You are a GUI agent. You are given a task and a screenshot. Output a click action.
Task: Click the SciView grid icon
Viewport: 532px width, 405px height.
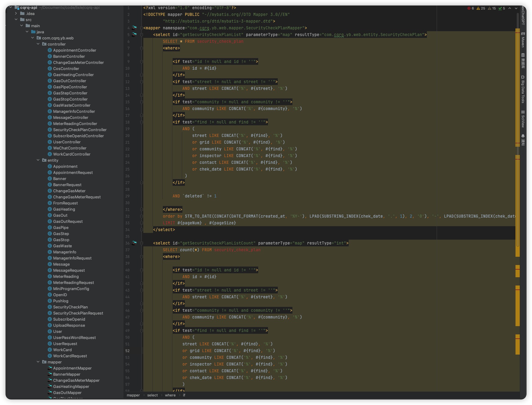[523, 112]
